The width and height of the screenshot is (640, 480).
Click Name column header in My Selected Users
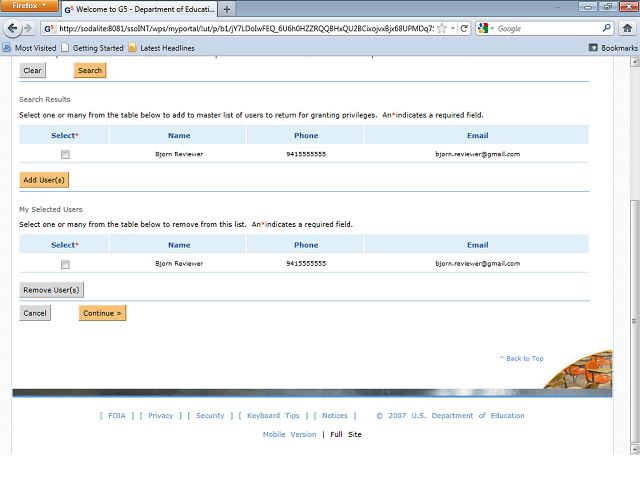click(179, 245)
